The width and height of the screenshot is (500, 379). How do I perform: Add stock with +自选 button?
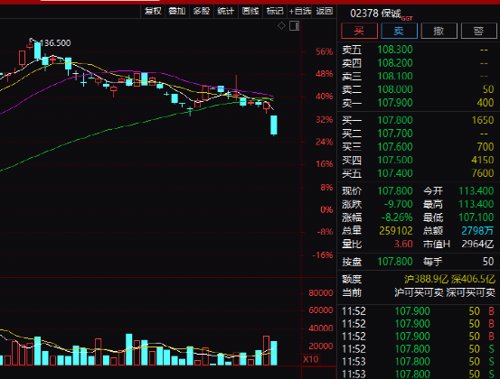click(300, 11)
